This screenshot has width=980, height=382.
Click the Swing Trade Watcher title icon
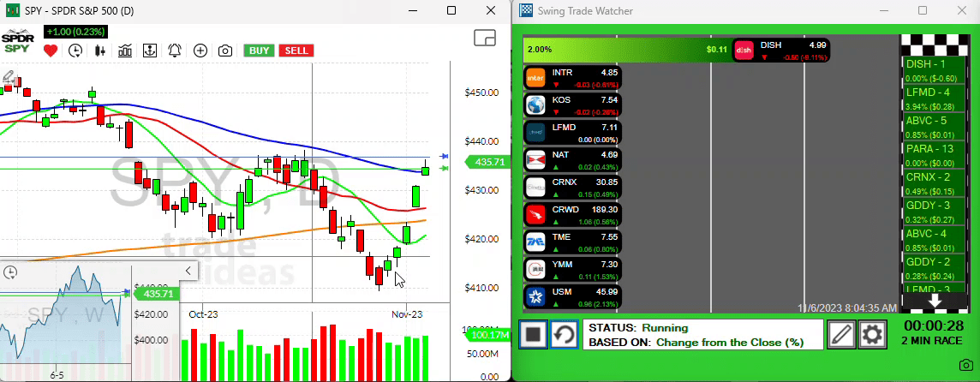click(528, 10)
